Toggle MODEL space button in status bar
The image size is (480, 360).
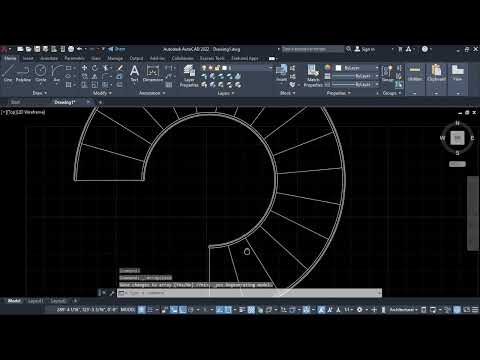(x=128, y=310)
